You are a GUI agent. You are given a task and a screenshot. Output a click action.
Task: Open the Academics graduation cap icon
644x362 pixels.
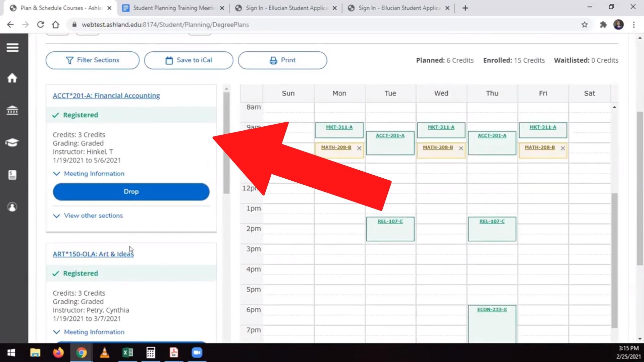coord(12,142)
